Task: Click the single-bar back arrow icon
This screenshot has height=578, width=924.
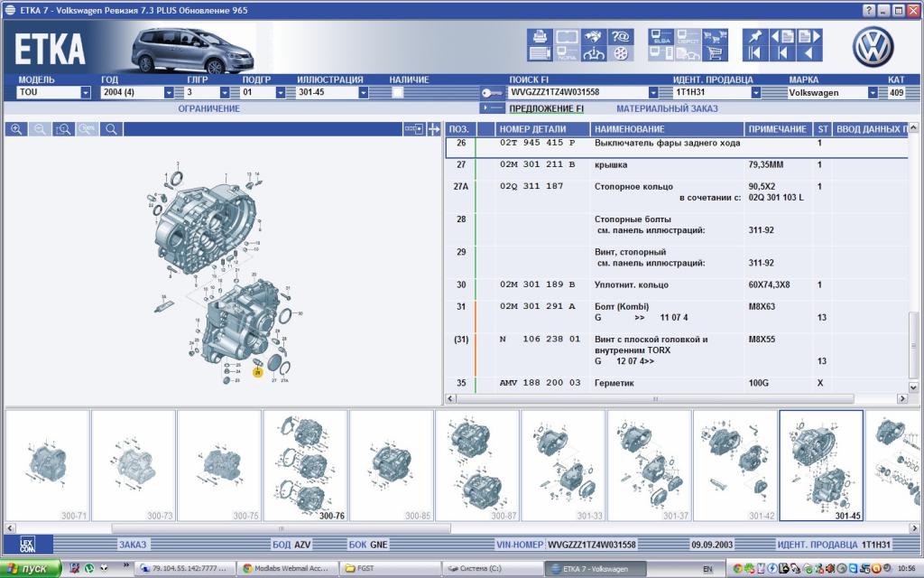Action: [782, 53]
